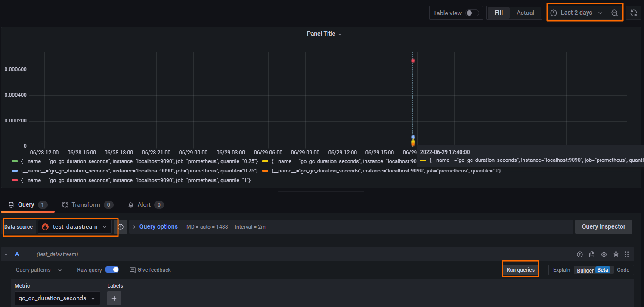Screen dimensions: 644x307
Task: Click the red quantile="1" legend color swatch
Action: (15, 180)
